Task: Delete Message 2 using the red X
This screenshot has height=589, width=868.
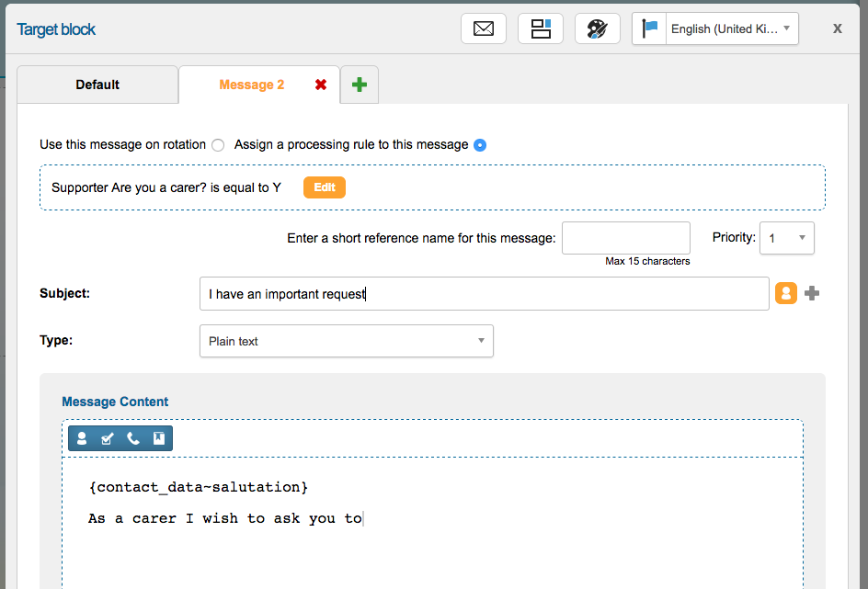Action: [321, 85]
